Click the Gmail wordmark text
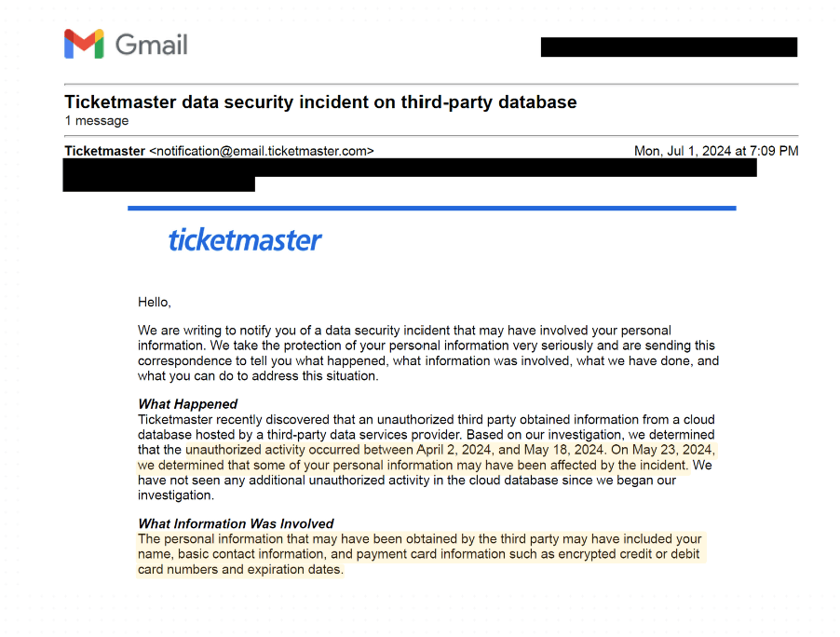 151,44
